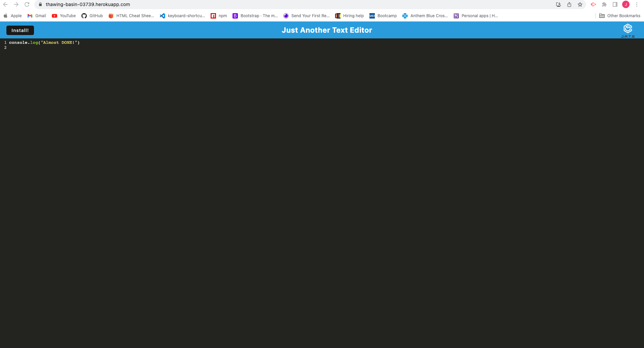Image resolution: width=644 pixels, height=348 pixels.
Task: Click the browser Extensions puzzle icon
Action: (x=604, y=4)
